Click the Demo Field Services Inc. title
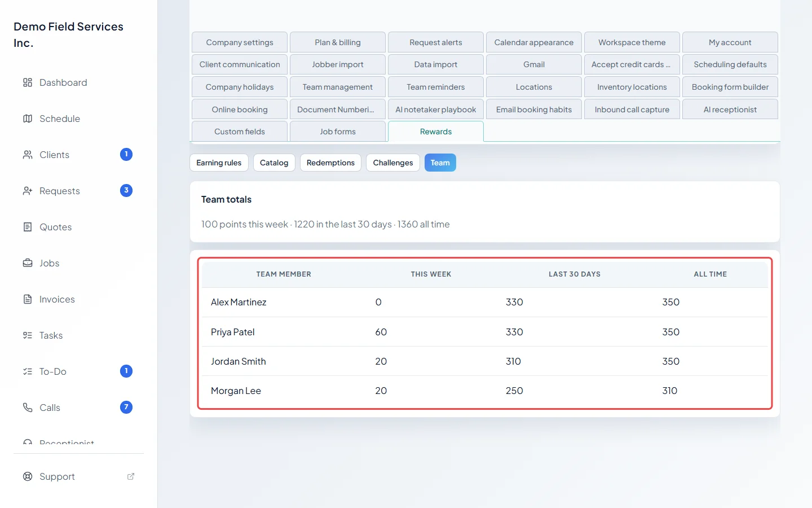The image size is (812, 508). (x=68, y=34)
